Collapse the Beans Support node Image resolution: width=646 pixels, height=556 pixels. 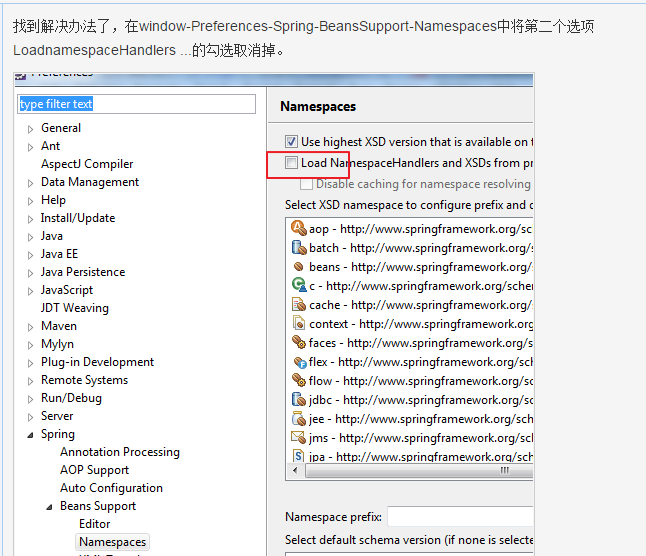(49, 507)
